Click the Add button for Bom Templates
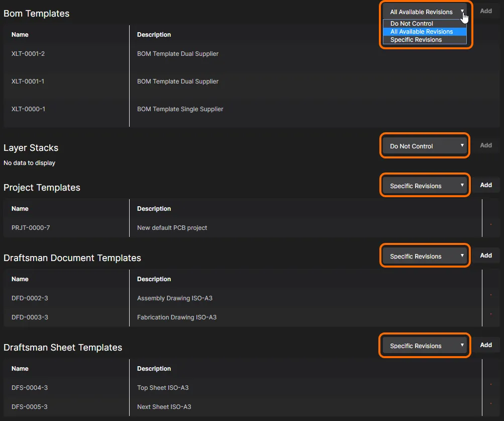 tap(485, 11)
